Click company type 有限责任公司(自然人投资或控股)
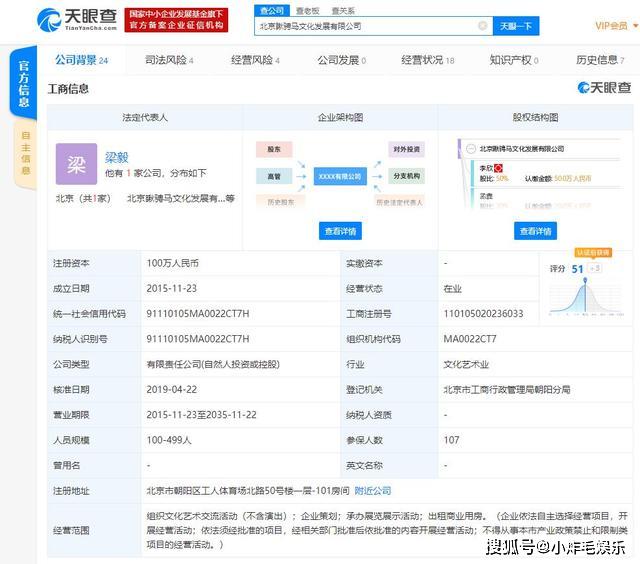 (213, 364)
